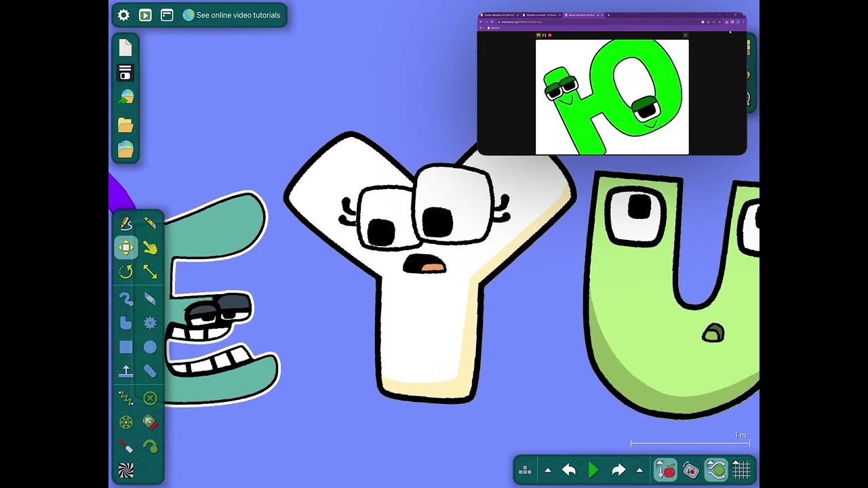
Task: Pick the Gear tool
Action: 150,323
